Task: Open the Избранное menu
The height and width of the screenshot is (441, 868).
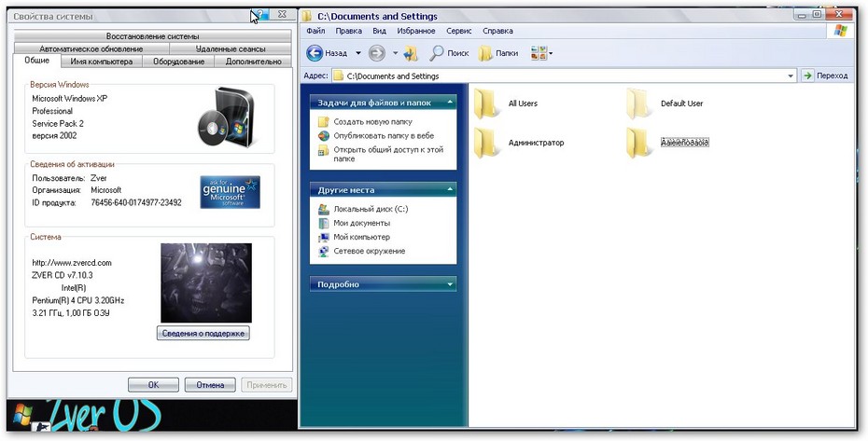Action: (x=416, y=31)
